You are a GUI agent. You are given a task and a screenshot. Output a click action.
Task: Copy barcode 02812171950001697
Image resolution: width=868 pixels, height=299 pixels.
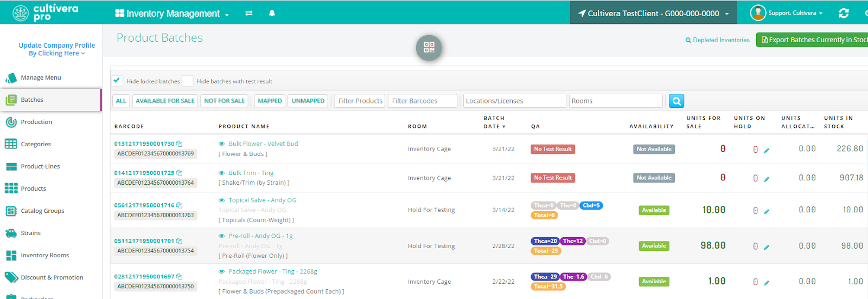pos(179,276)
